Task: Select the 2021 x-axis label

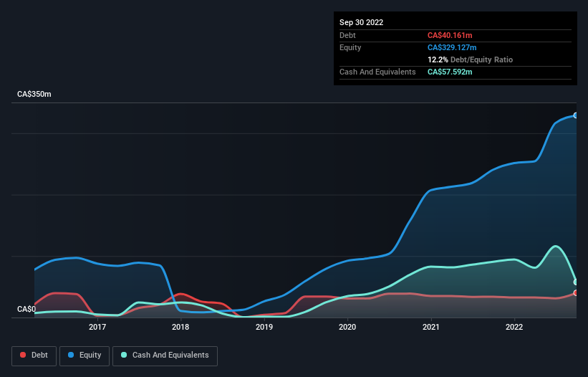Action: click(x=431, y=327)
